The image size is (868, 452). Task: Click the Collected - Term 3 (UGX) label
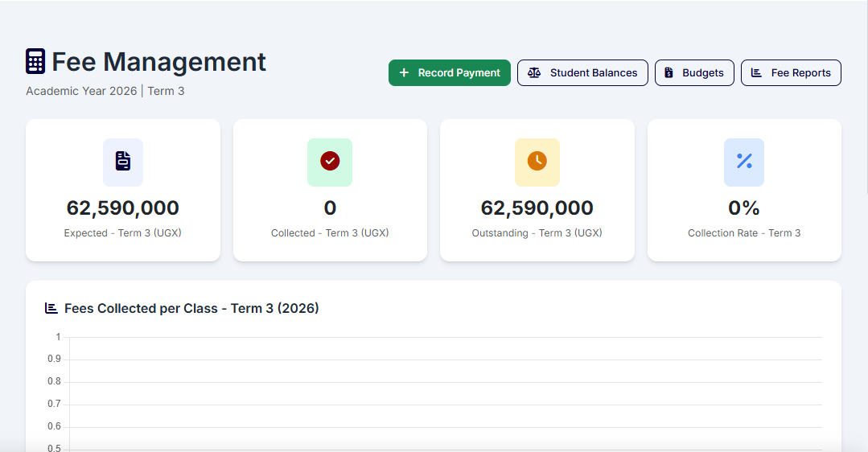pyautogui.click(x=330, y=233)
